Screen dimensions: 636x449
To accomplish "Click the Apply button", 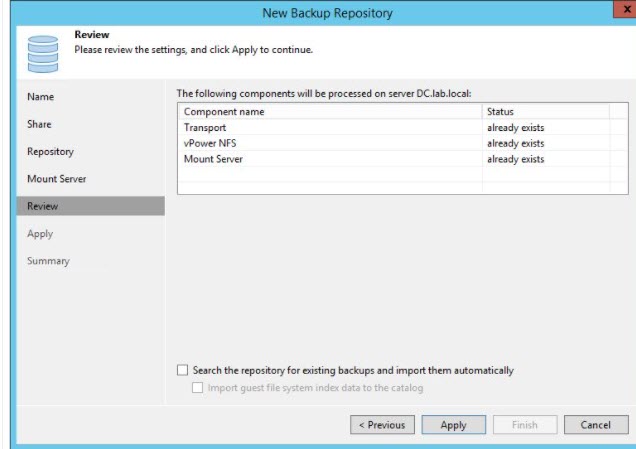I will 453,425.
